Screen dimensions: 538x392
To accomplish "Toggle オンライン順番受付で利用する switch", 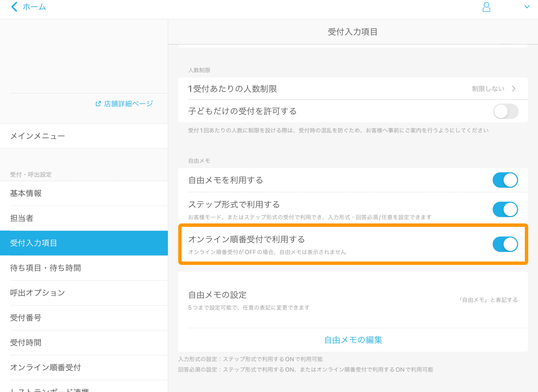I will [x=505, y=244].
